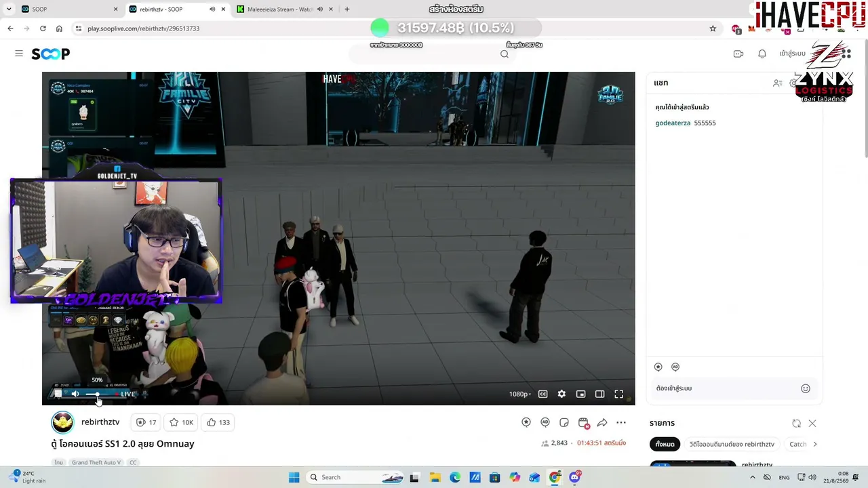The width and height of the screenshot is (868, 488).
Task: Switch to the SOOP browser tab
Action: (x=68, y=9)
